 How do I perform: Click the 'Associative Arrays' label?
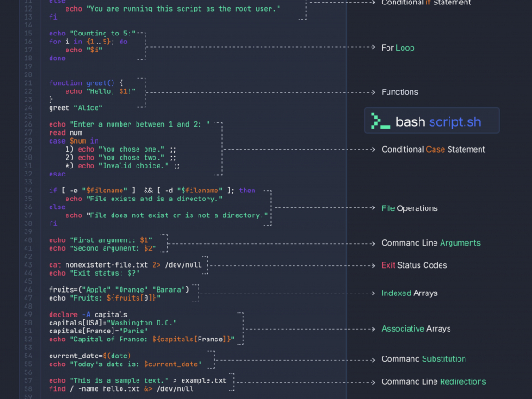click(416, 329)
